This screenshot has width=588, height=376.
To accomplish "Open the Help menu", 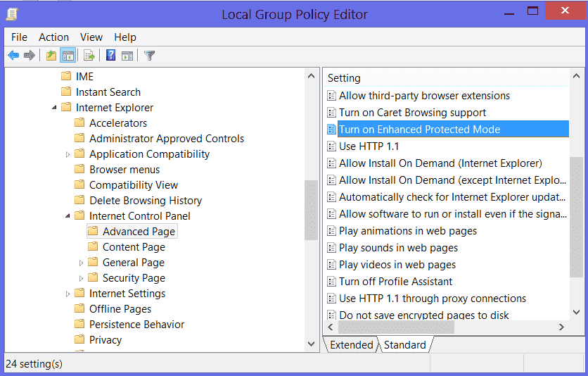I will 125,37.
